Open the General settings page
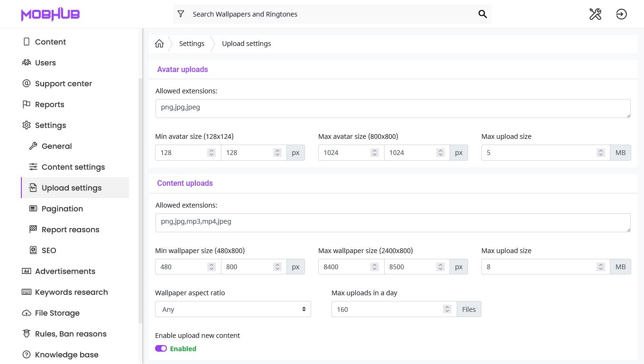 [x=56, y=146]
